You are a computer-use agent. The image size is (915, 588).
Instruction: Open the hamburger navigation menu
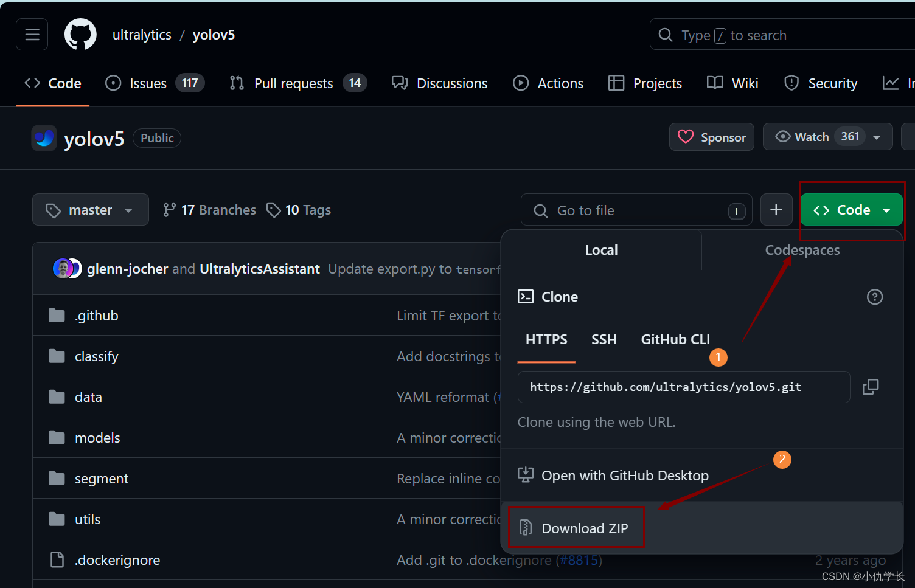32,35
